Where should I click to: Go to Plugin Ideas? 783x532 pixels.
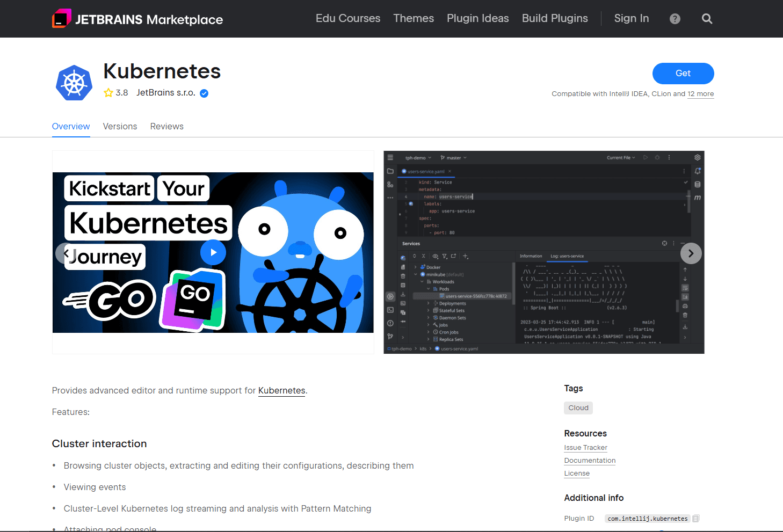click(x=478, y=18)
